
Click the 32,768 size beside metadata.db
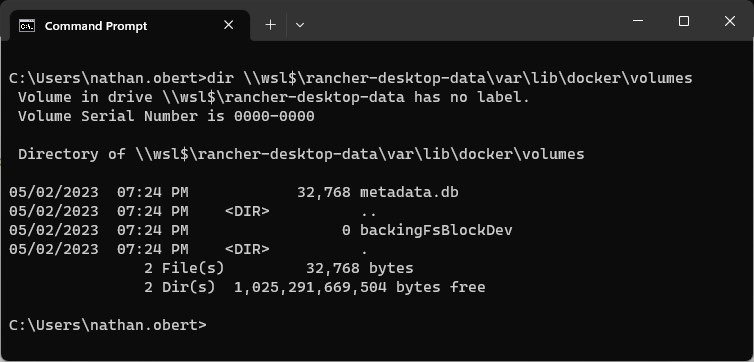click(x=324, y=192)
